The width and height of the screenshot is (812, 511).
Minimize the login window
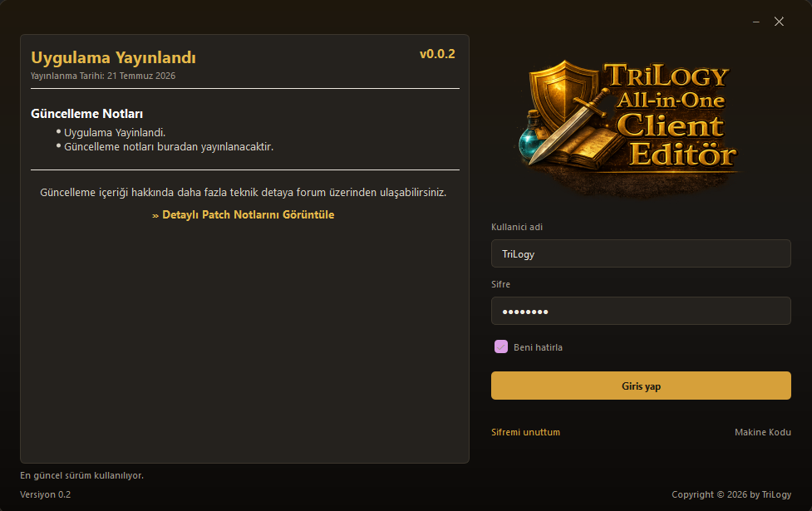[x=756, y=22]
